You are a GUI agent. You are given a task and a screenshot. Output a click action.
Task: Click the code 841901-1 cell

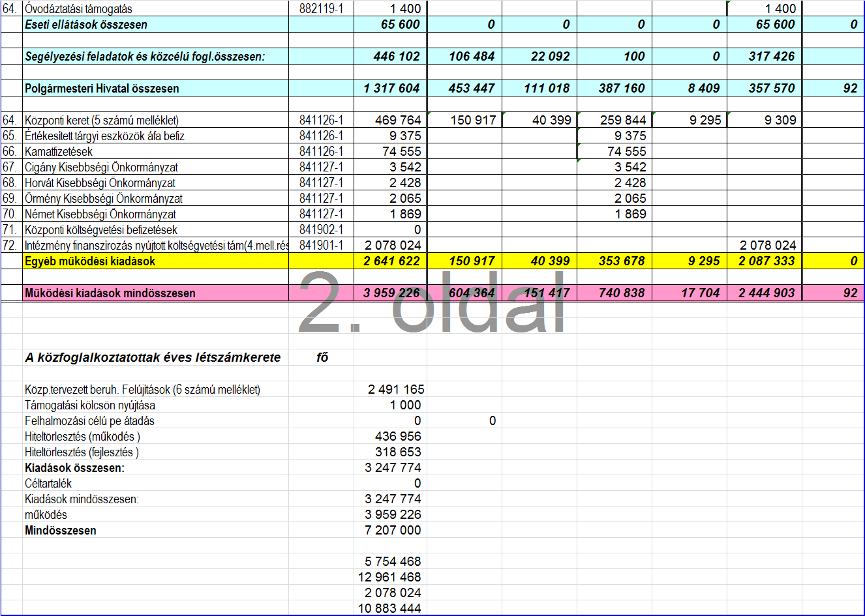pyautogui.click(x=321, y=245)
